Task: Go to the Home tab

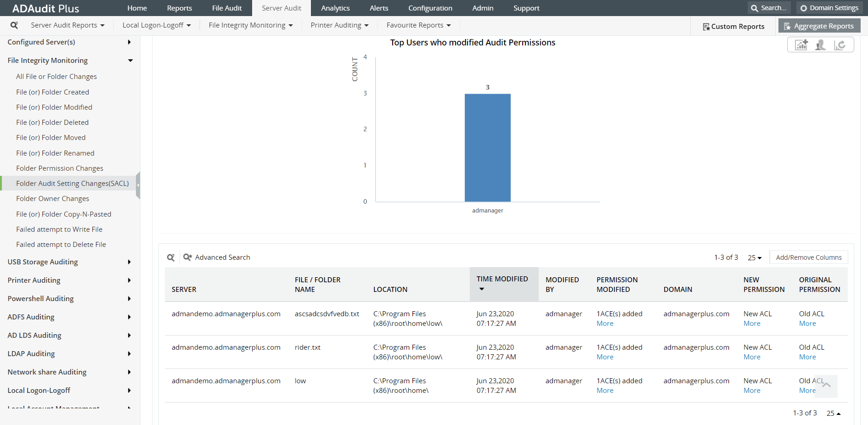Action: point(137,8)
